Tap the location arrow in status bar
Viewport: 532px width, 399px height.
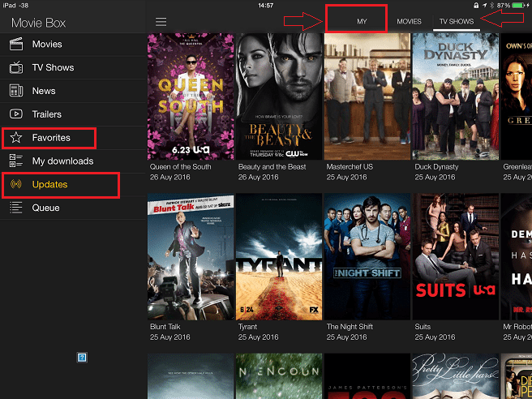(x=484, y=6)
